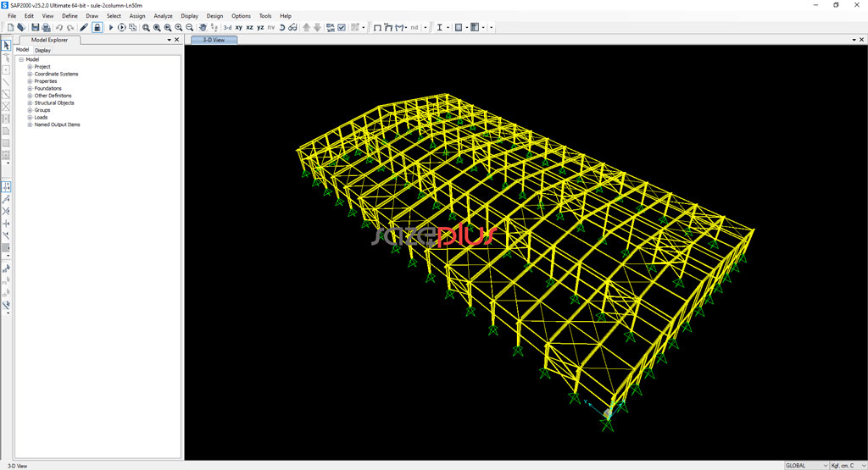Open the Define menu

pyautogui.click(x=70, y=16)
